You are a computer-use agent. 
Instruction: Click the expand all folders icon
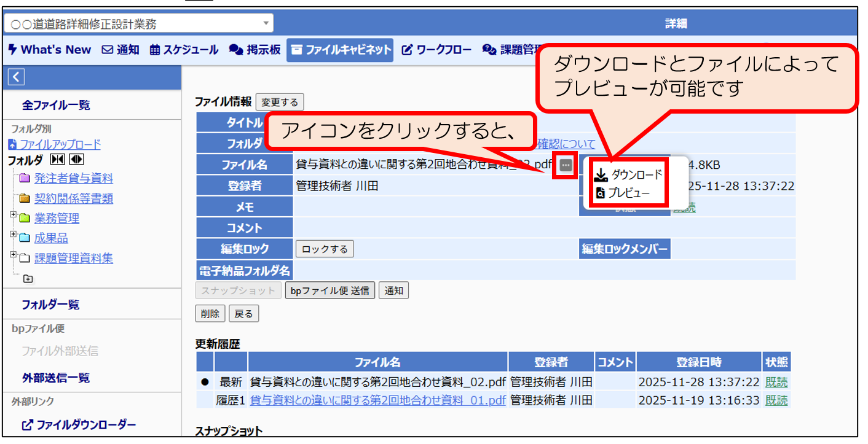76,160
